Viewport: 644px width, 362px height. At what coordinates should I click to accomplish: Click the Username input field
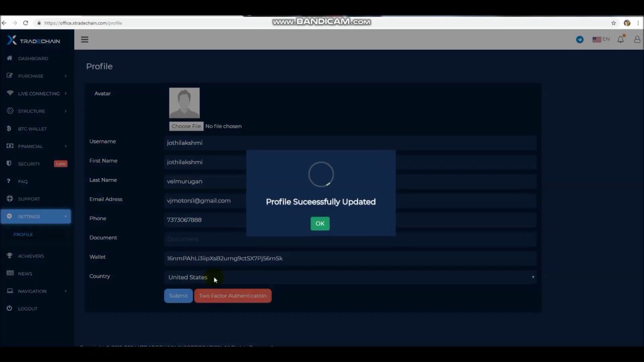coord(350,143)
